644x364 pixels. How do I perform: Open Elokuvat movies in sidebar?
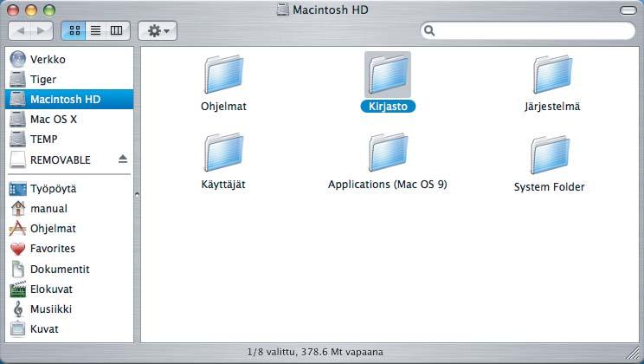click(x=69, y=289)
